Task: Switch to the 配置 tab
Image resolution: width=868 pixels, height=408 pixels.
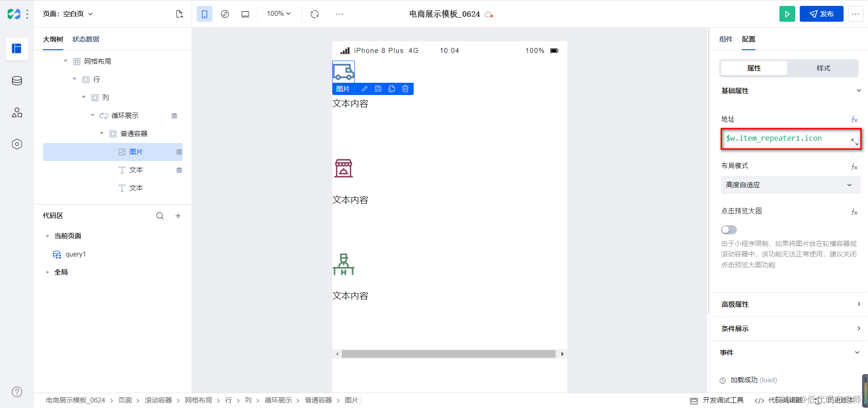Action: 749,39
